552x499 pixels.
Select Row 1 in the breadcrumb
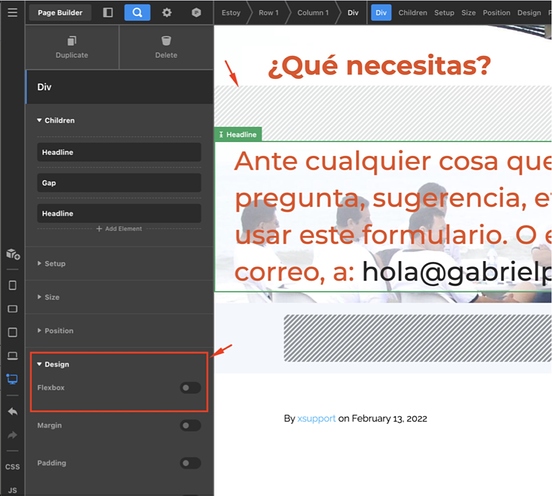(x=268, y=13)
